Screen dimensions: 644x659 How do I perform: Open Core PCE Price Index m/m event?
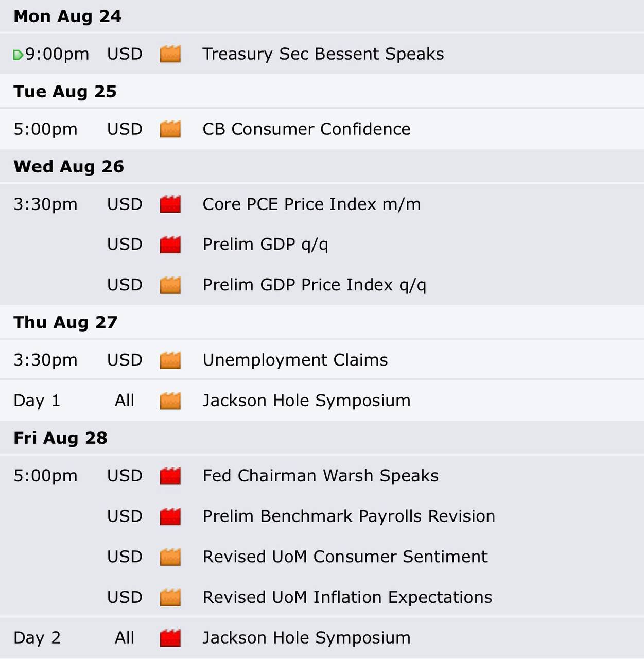(311, 204)
